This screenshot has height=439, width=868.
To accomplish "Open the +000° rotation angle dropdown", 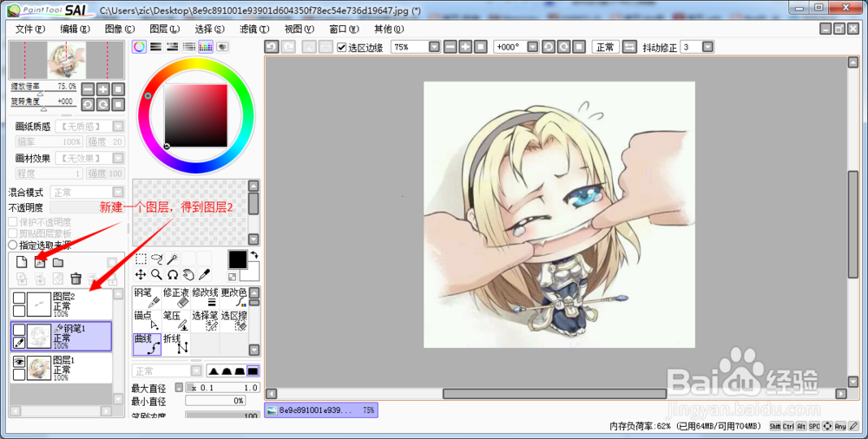I will pyautogui.click(x=533, y=47).
